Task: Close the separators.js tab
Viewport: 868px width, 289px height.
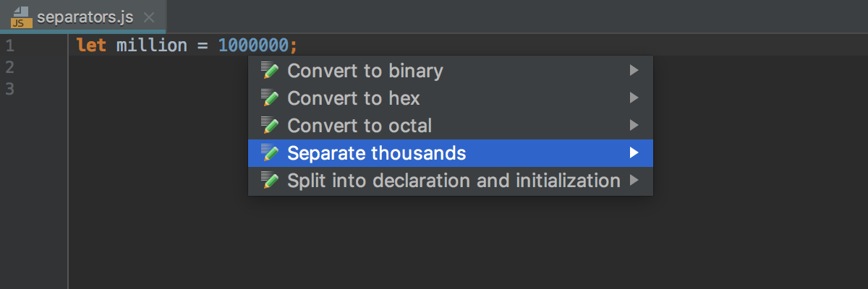Action: pyautogui.click(x=148, y=17)
